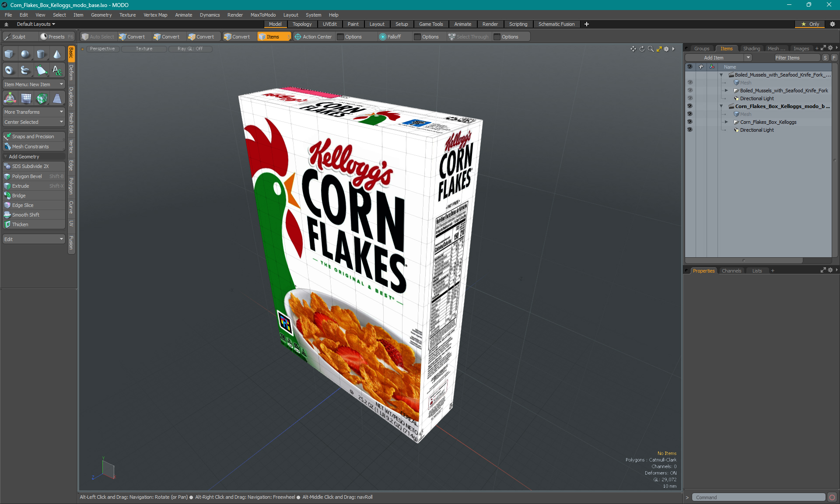
Task: Toggle visibility of first Directional Light
Action: coord(690,98)
